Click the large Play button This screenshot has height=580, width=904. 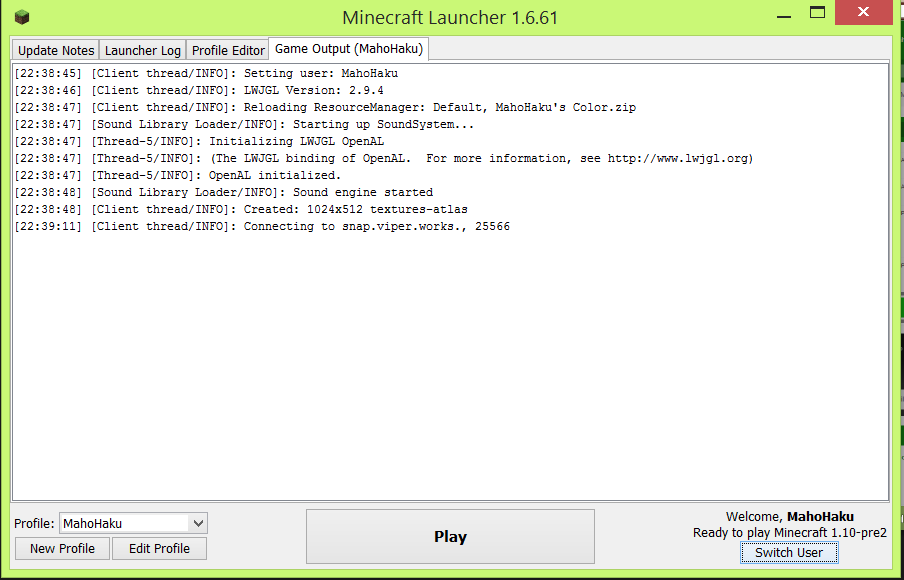pyautogui.click(x=450, y=537)
